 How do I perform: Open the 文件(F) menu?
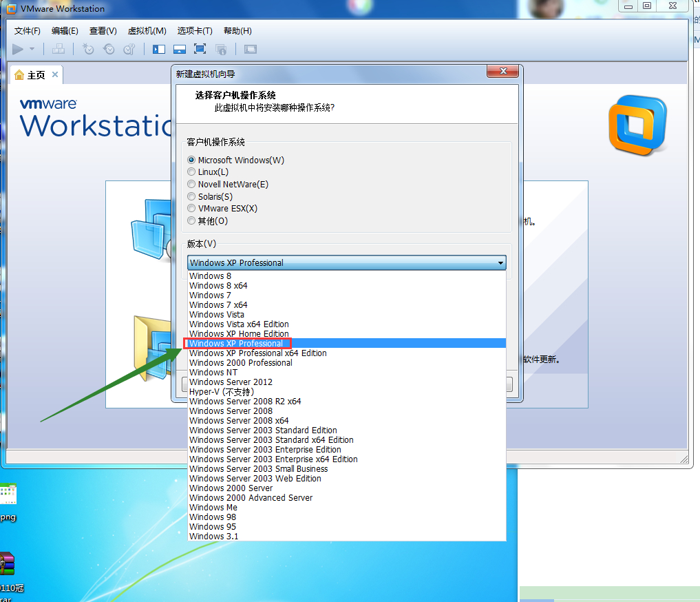[28, 31]
